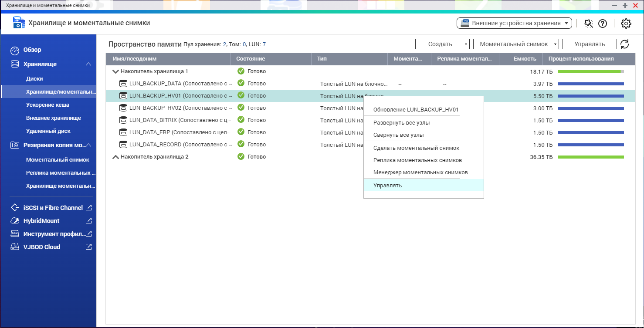The image size is (644, 328).
Task: Click the iSCSI и Fibre Channel icon
Action: click(15, 208)
